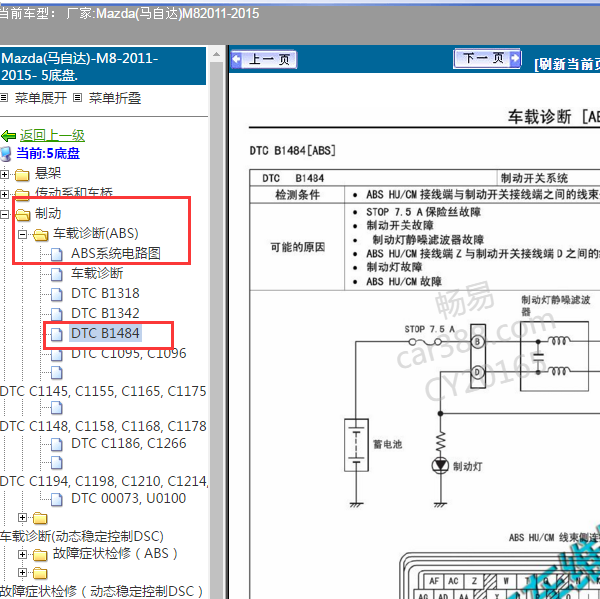Click the icon beside 菜单折叠

(x=78, y=98)
